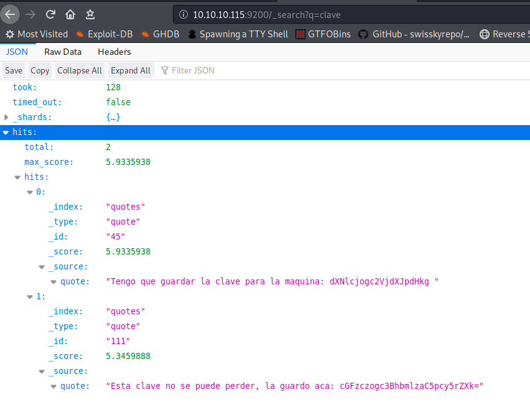530x420 pixels.
Task: Select the timed_out value false
Action: point(118,102)
